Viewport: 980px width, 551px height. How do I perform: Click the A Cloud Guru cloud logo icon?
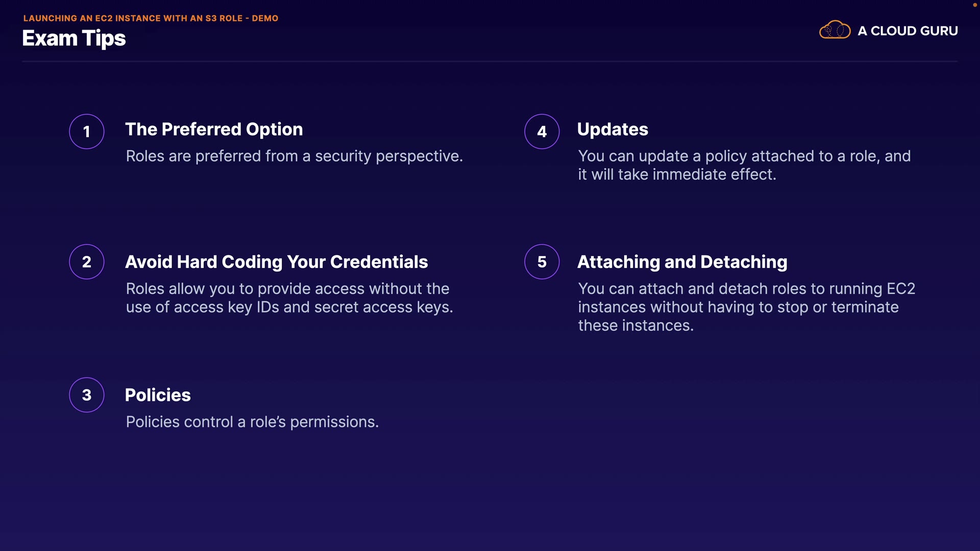tap(835, 30)
